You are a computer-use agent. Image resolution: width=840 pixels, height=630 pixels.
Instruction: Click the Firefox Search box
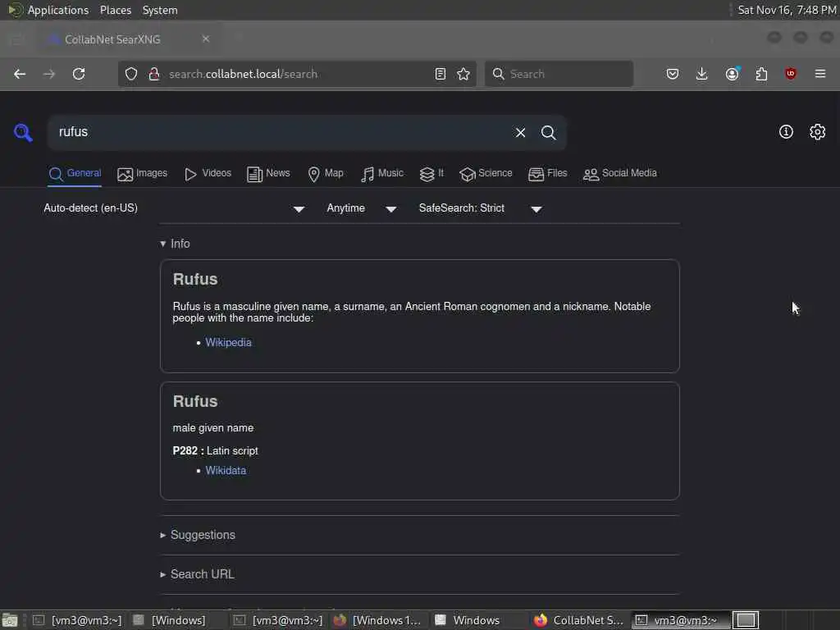click(559, 74)
